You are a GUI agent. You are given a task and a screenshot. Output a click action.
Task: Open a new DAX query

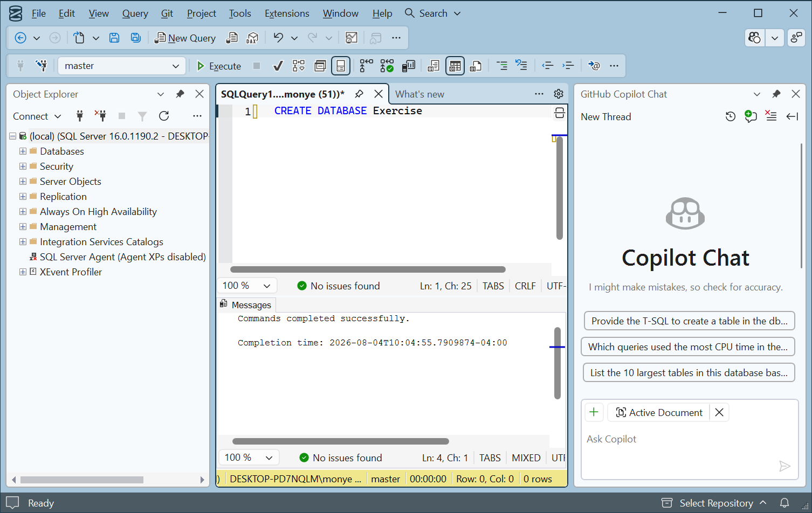[x=252, y=38]
